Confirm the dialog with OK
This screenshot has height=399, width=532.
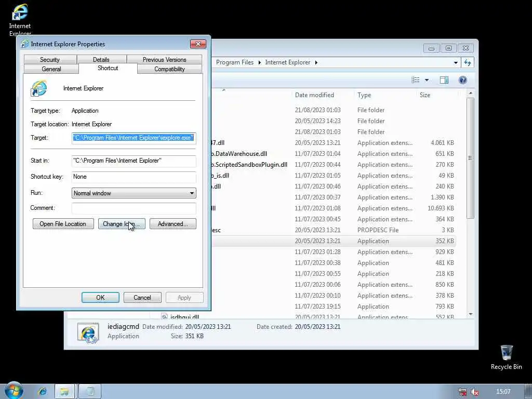(100, 298)
